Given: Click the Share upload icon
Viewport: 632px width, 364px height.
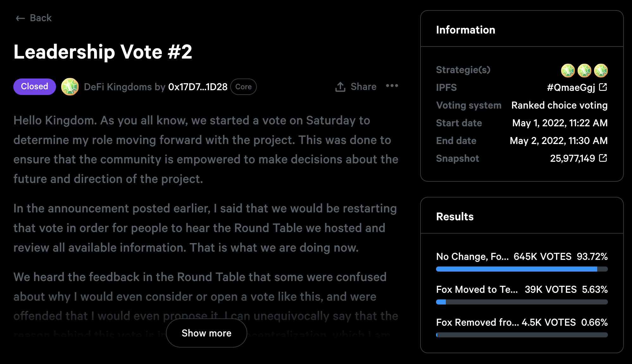Looking at the screenshot, I should pos(340,87).
